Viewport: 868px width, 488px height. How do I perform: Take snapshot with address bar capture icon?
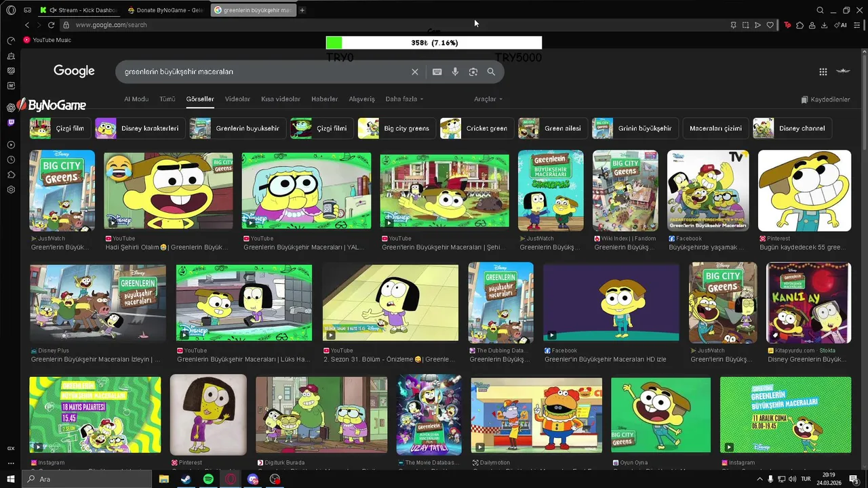pos(745,25)
